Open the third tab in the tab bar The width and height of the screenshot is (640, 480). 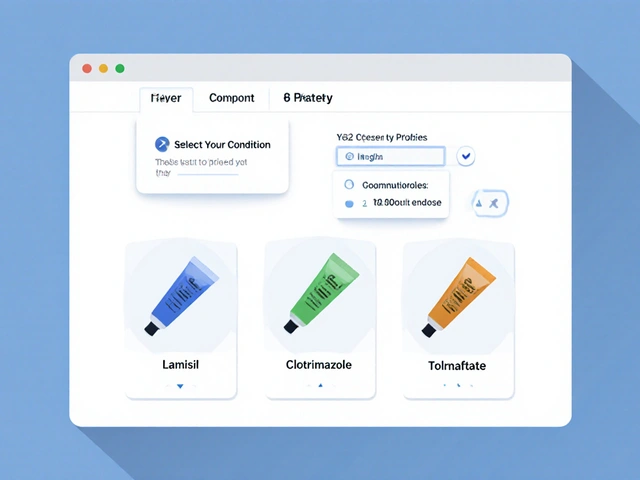308,98
